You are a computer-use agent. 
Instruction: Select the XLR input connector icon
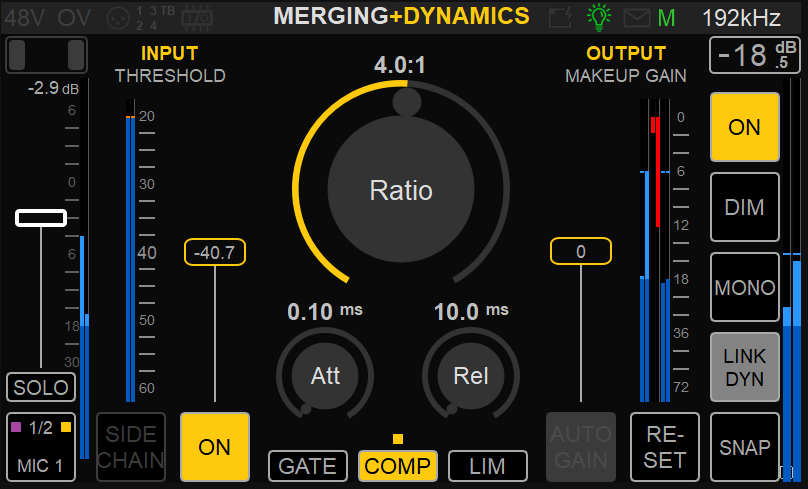pyautogui.click(x=117, y=19)
